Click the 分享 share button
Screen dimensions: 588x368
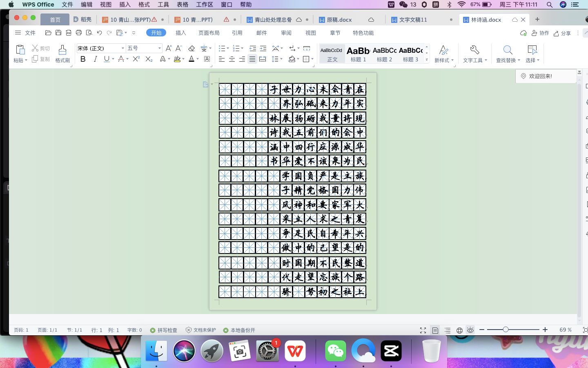point(562,33)
